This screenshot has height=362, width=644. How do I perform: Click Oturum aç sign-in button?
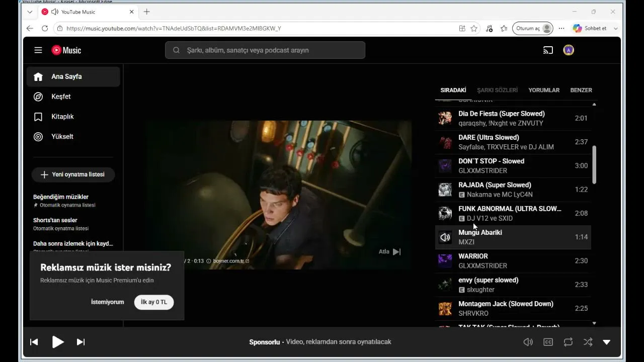coord(533,29)
